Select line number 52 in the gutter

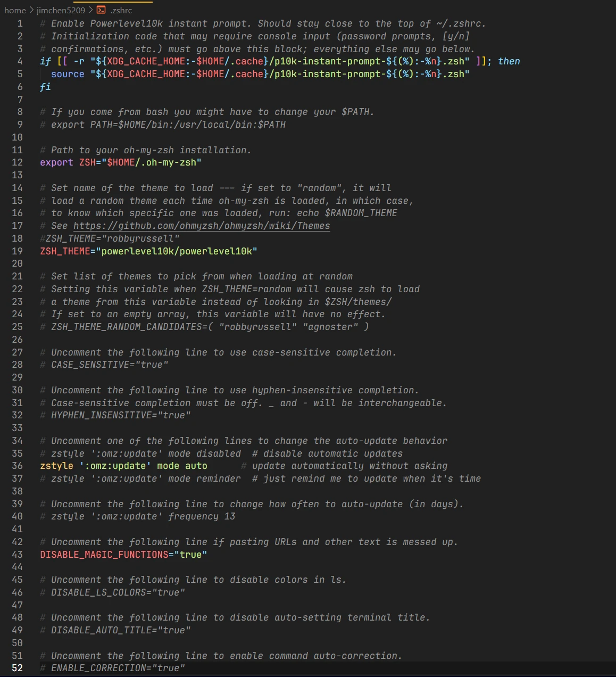pyautogui.click(x=18, y=668)
